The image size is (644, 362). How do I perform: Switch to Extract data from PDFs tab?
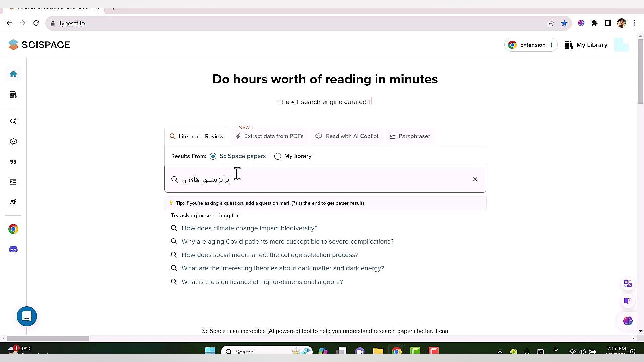pos(269,136)
